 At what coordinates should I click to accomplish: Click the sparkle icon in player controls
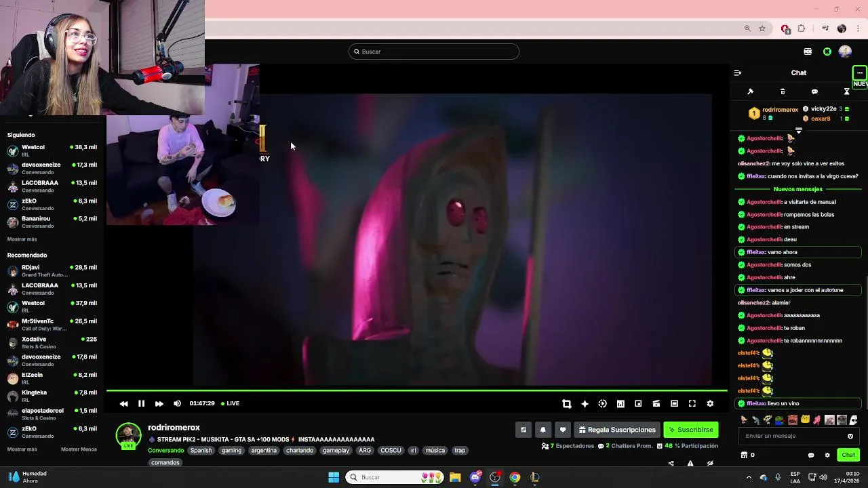click(x=585, y=403)
